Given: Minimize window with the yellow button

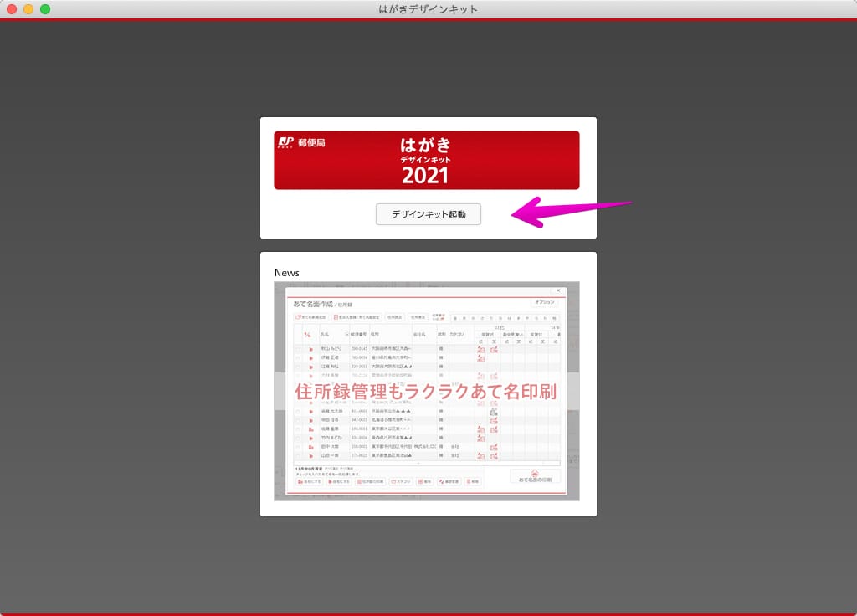Looking at the screenshot, I should click(28, 8).
